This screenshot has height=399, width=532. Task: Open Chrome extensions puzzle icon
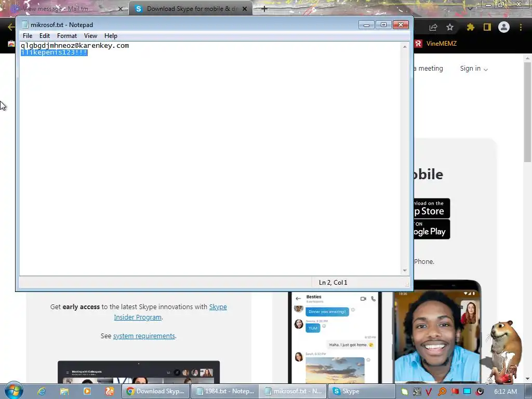point(470,27)
